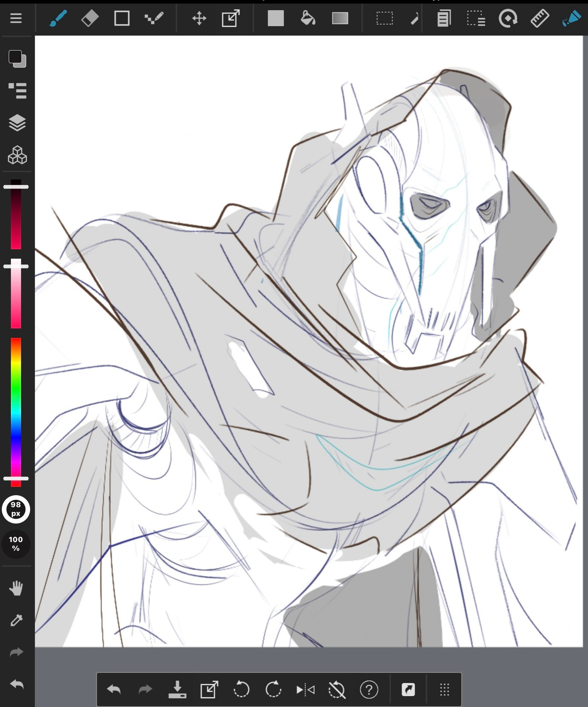Open the highlighted pen settings icon

(571, 18)
